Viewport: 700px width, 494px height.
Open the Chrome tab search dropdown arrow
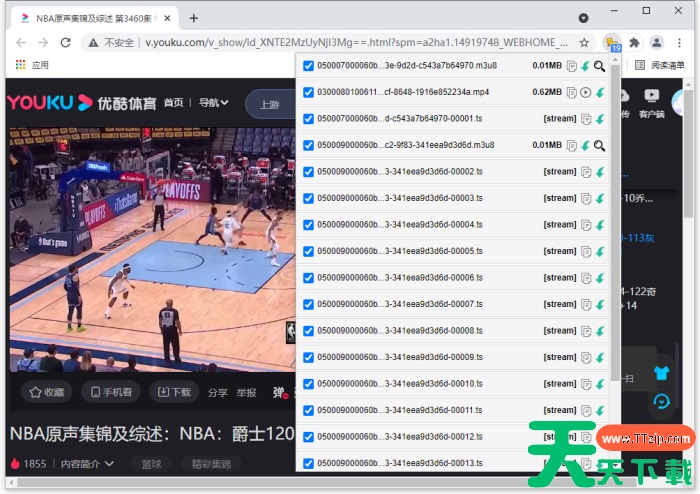coord(584,18)
